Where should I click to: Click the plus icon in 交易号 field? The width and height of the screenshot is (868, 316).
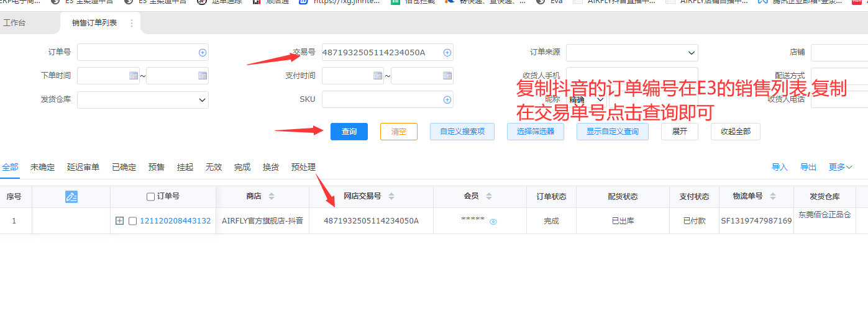pyautogui.click(x=447, y=53)
